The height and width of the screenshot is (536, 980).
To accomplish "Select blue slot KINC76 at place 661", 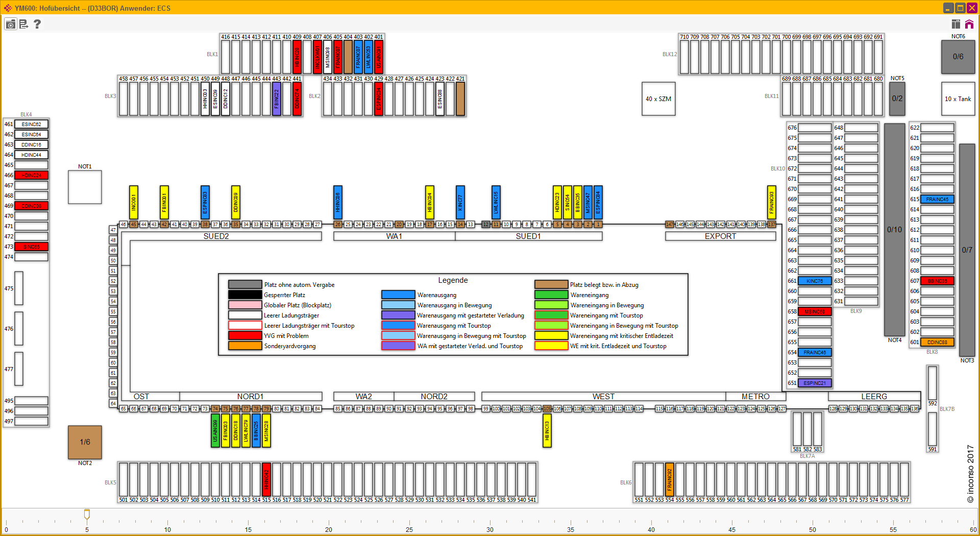I will 815,281.
